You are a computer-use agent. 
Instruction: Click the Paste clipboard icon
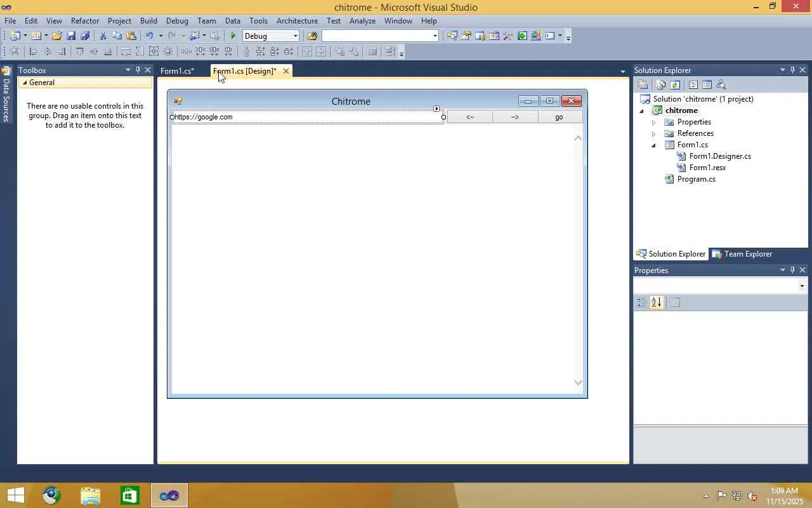(x=131, y=36)
